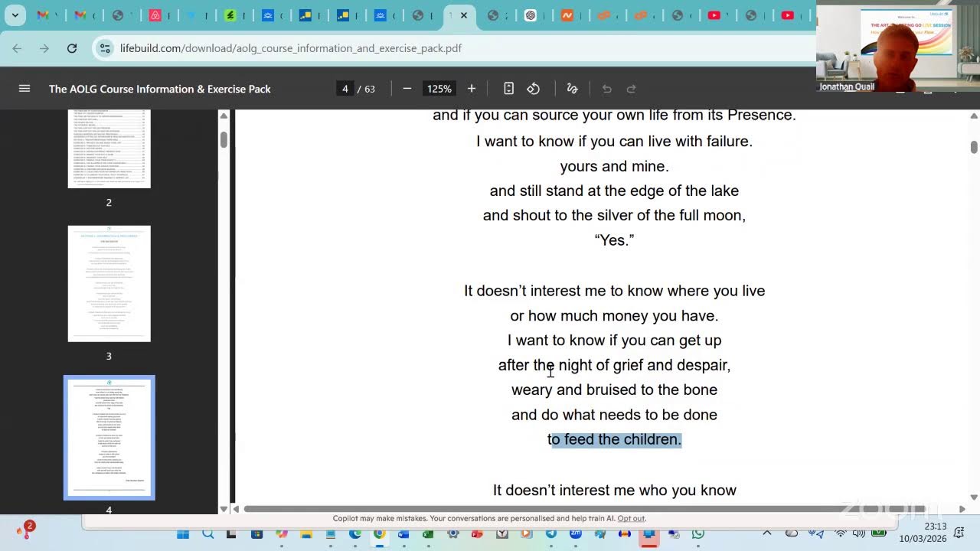
Task: Open Microsoft Edge from the taskbar
Action: [355, 533]
